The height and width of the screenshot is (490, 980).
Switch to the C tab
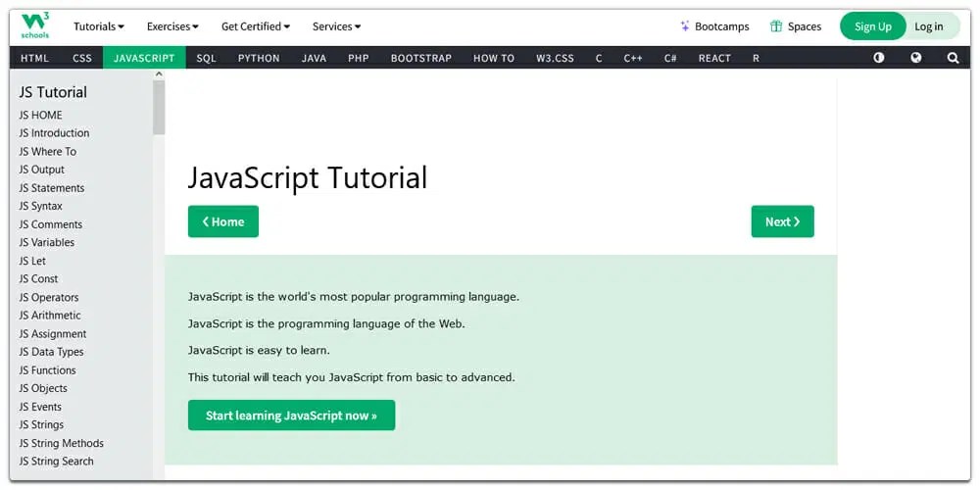pyautogui.click(x=599, y=58)
